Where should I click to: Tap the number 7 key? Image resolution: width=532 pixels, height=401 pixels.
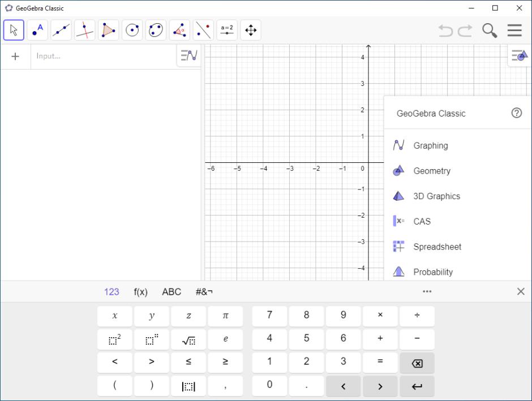(x=269, y=316)
